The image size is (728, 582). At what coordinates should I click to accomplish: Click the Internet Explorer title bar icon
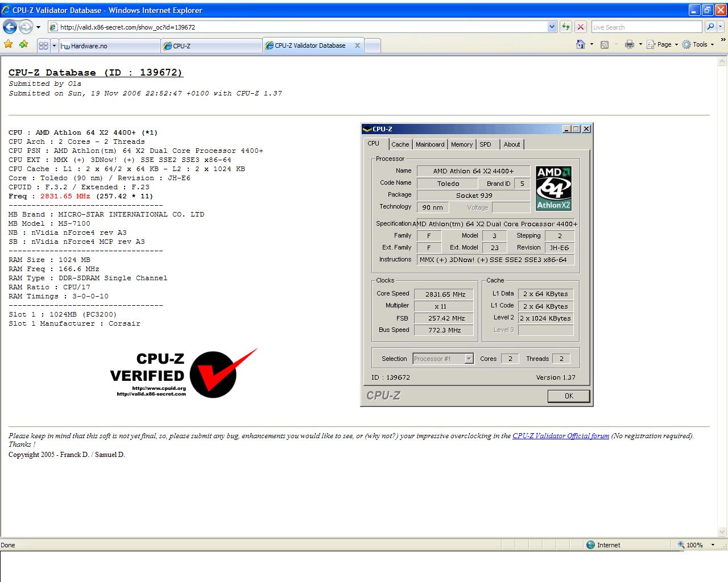6,10
